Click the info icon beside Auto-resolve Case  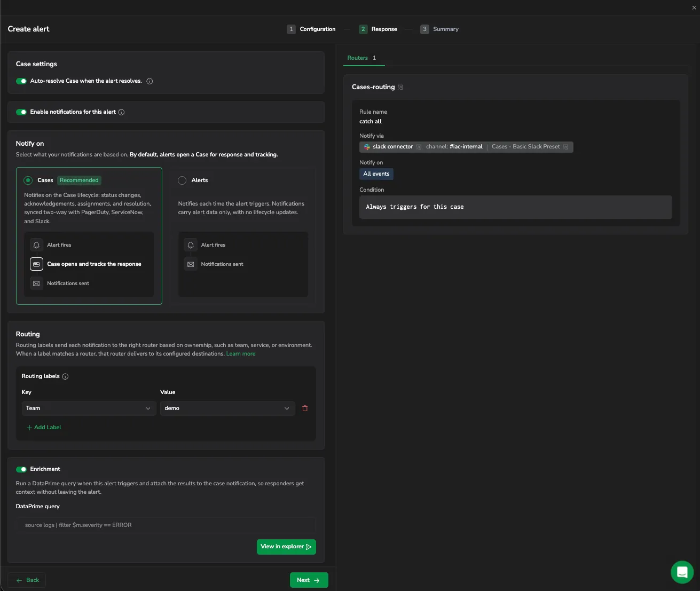click(x=150, y=81)
